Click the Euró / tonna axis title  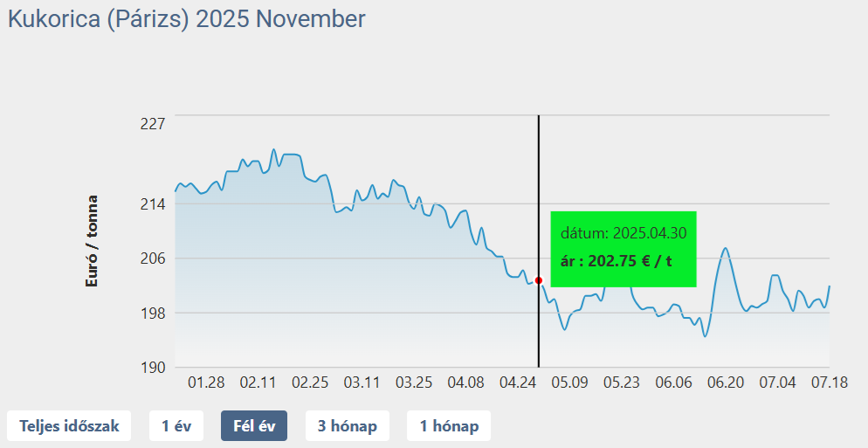92,241
